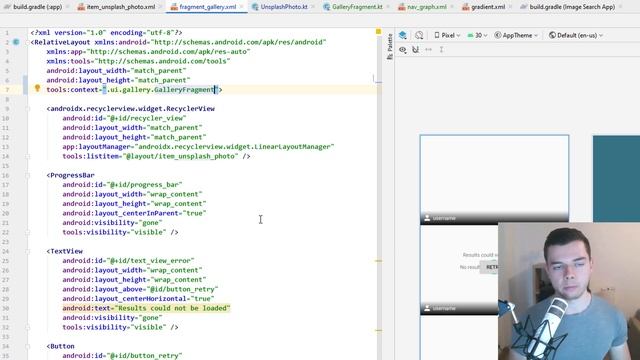
Task: Click @id/button_retry layout_above value
Action: coord(182,289)
